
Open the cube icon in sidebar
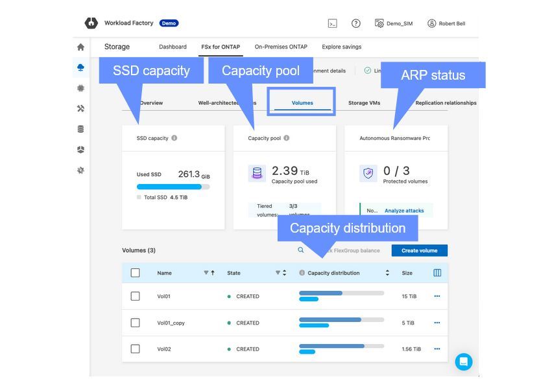80,150
